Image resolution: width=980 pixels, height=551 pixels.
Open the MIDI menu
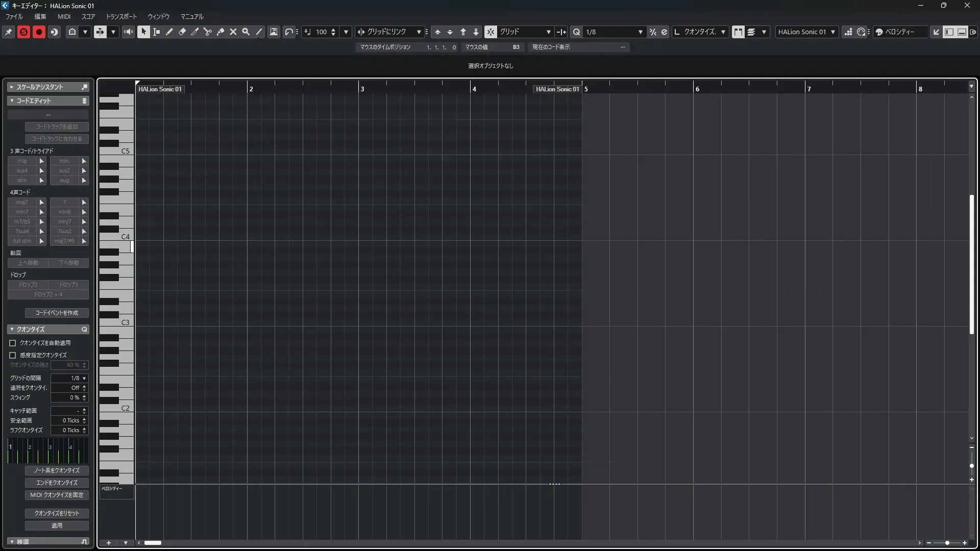click(64, 16)
